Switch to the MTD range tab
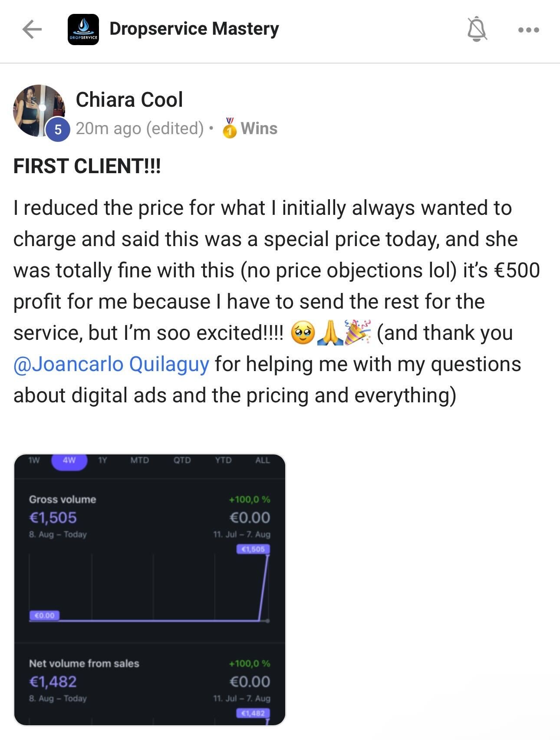The height and width of the screenshot is (740, 560). [x=140, y=460]
